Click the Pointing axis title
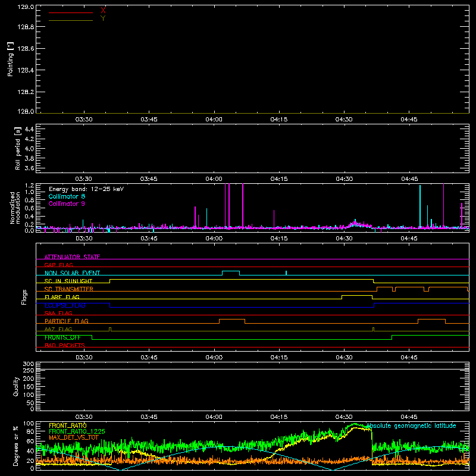Viewport: 476px width, 476px height. coord(11,59)
